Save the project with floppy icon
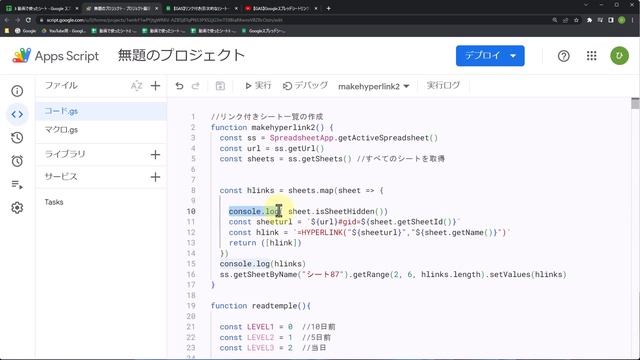This screenshot has width=640, height=360. (220, 86)
